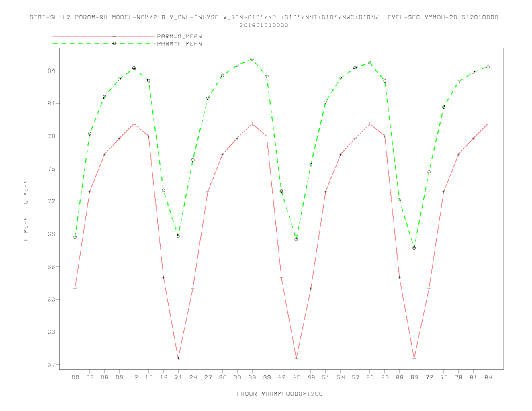Click the date text 201601010000 under title

click(x=264, y=25)
